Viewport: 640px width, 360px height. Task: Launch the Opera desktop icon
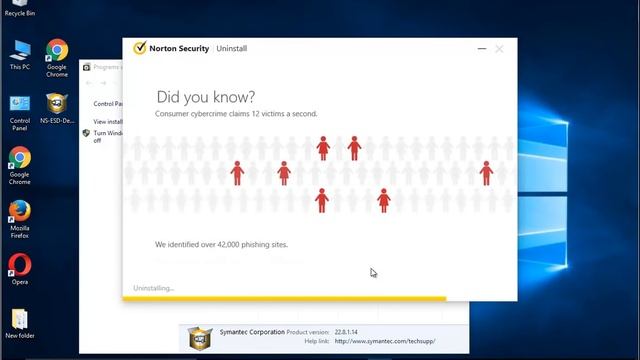click(x=20, y=269)
